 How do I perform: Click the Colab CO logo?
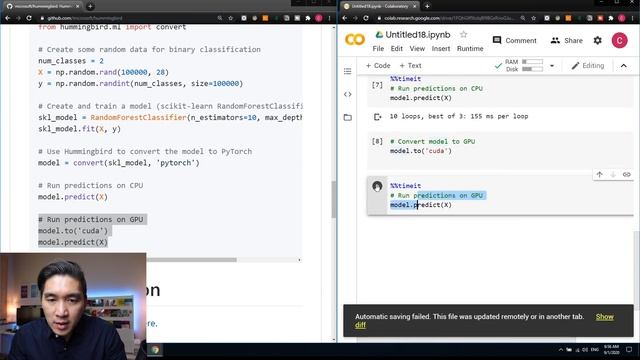(x=355, y=40)
